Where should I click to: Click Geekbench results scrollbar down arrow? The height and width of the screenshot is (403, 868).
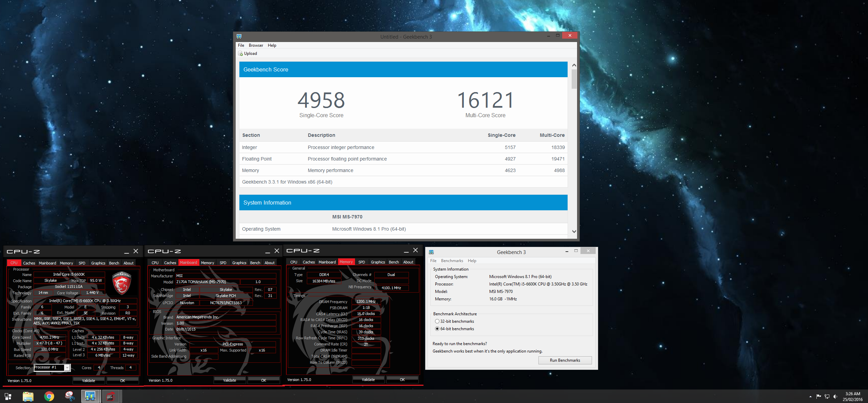(574, 232)
